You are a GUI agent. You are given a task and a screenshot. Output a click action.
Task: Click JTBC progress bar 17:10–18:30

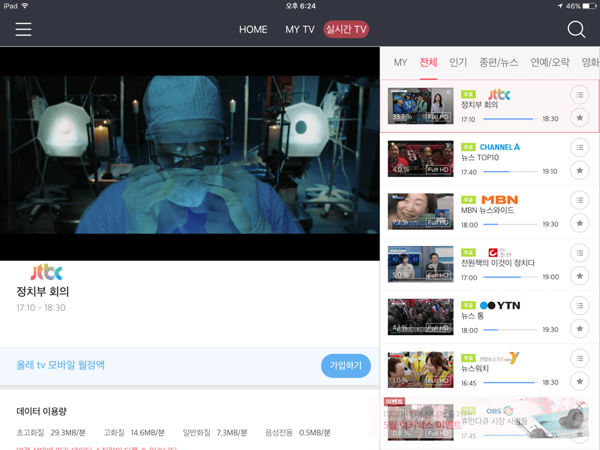click(510, 119)
